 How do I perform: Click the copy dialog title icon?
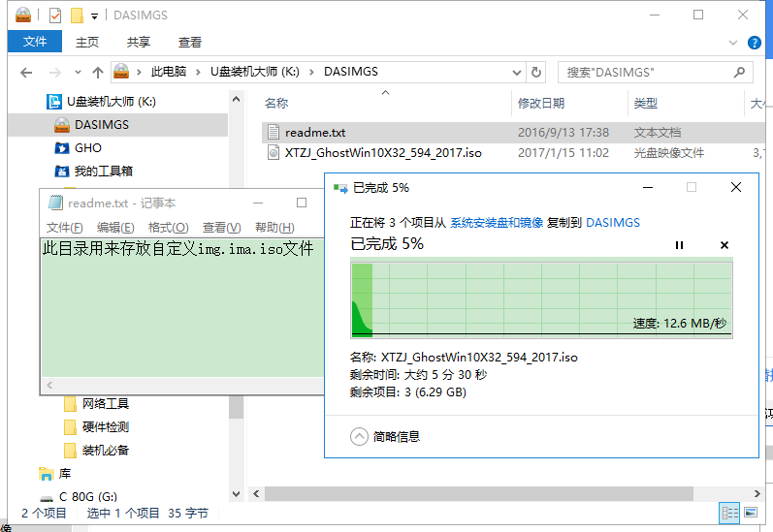[340, 188]
